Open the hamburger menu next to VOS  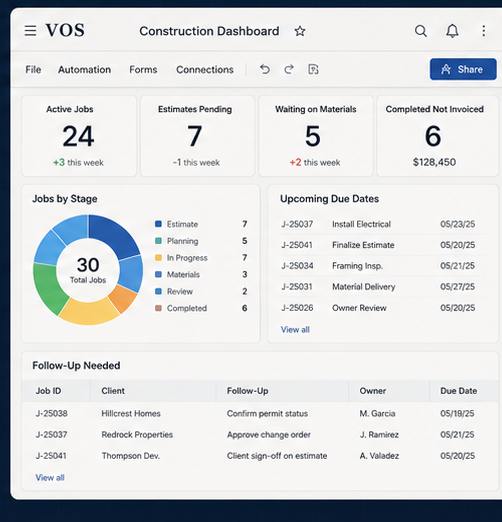(30, 31)
